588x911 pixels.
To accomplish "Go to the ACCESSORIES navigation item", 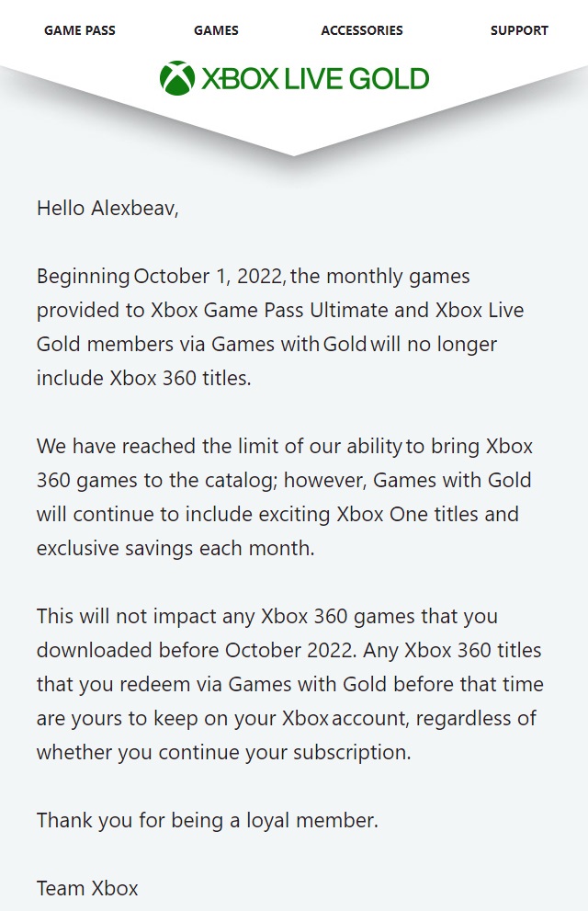I will [x=362, y=30].
